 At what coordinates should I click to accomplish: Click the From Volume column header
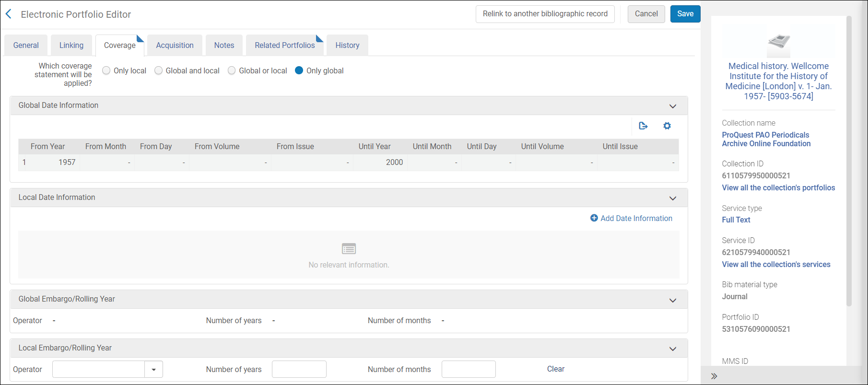(217, 146)
